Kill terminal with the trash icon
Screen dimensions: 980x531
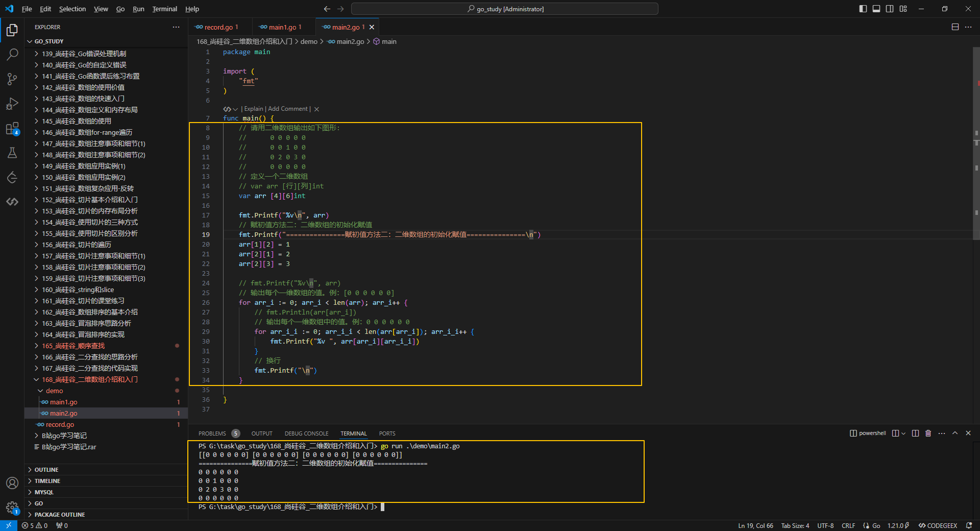click(928, 433)
